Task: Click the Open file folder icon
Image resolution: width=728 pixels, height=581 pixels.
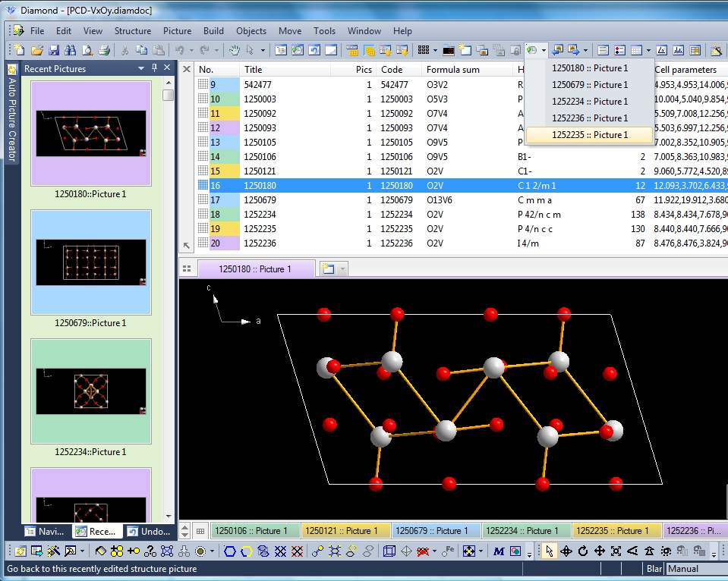Action: (x=36, y=50)
